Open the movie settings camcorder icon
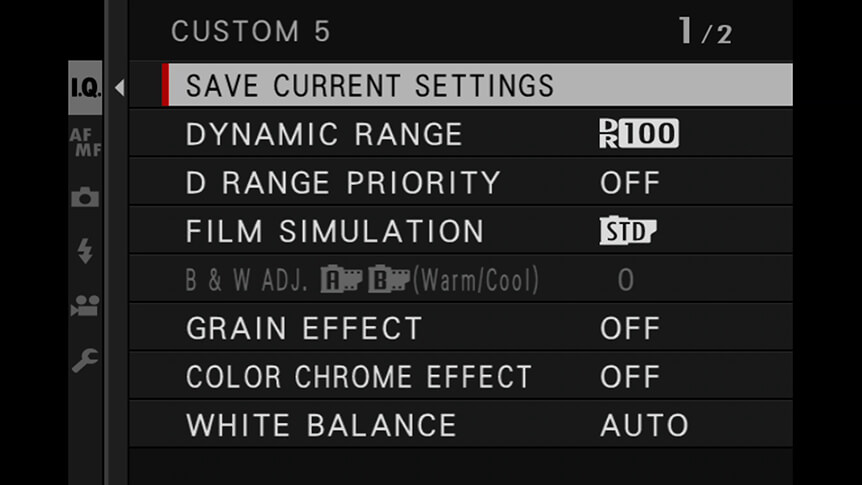 85,305
